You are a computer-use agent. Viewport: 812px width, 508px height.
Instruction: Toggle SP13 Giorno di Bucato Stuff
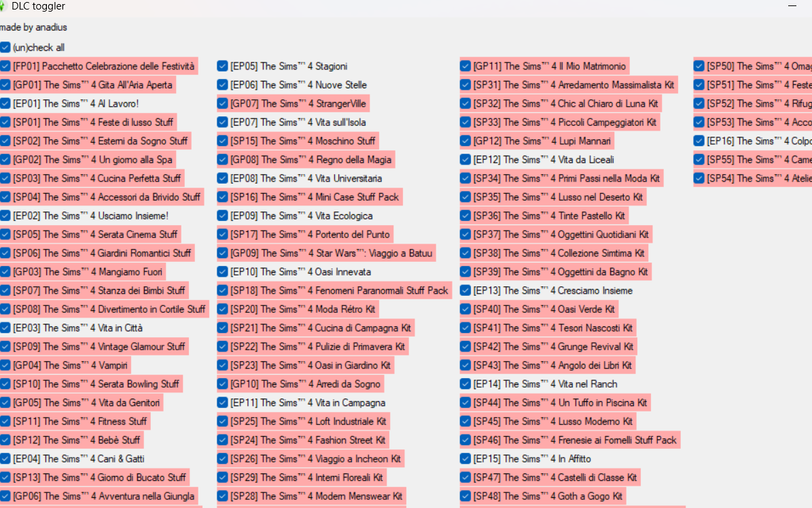(5, 477)
